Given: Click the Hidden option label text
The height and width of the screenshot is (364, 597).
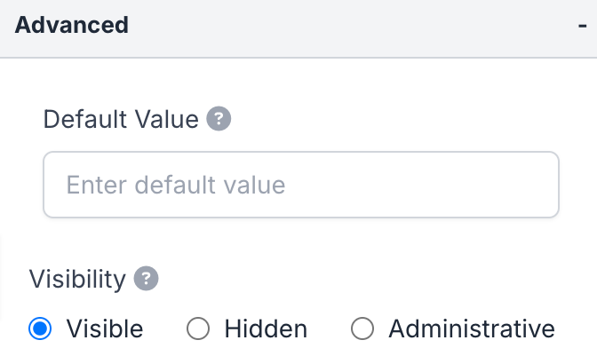Looking at the screenshot, I should (265, 329).
